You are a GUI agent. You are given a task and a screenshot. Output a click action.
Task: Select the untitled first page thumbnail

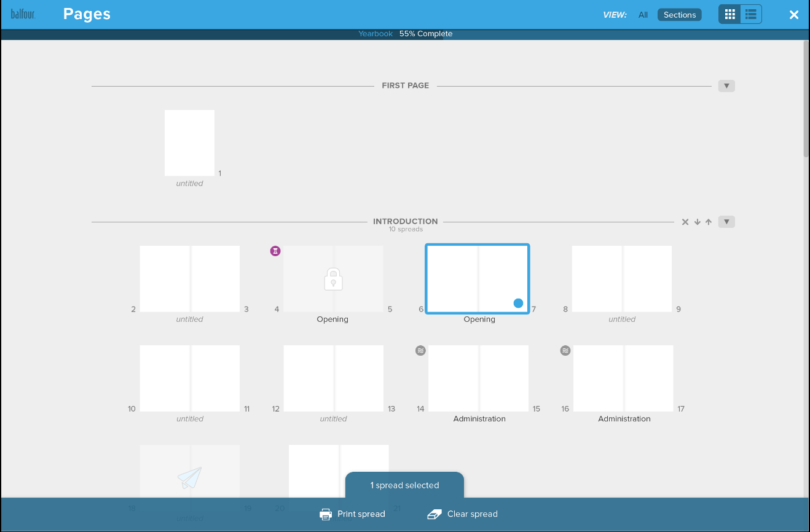189,143
